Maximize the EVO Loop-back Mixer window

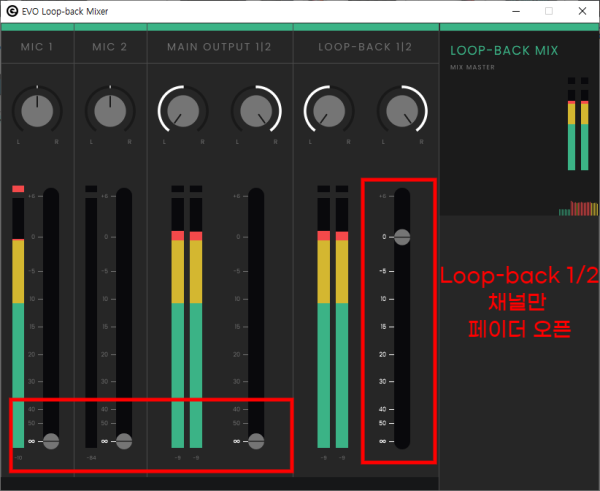[549, 11]
